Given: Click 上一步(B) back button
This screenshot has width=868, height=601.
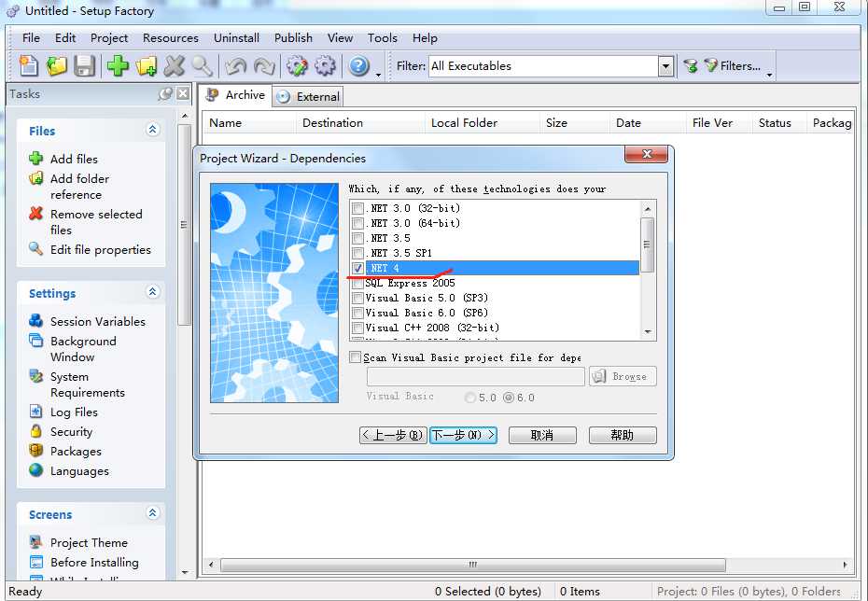Looking at the screenshot, I should point(393,435).
